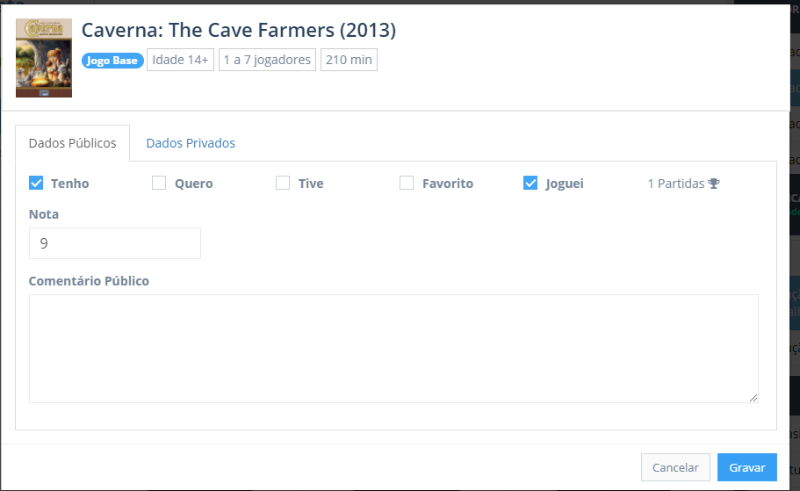
Task: Focus the Comentário Público text area
Action: (393, 348)
